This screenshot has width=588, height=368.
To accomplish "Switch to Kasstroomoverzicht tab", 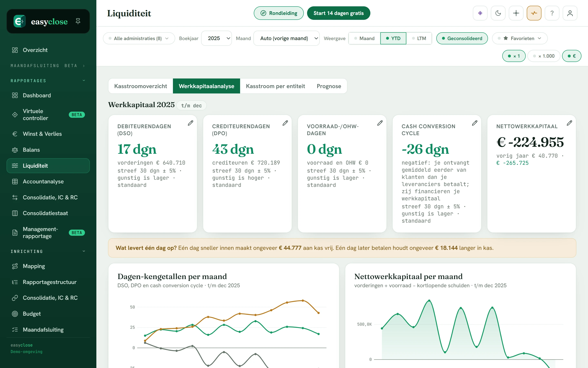I will tap(140, 86).
